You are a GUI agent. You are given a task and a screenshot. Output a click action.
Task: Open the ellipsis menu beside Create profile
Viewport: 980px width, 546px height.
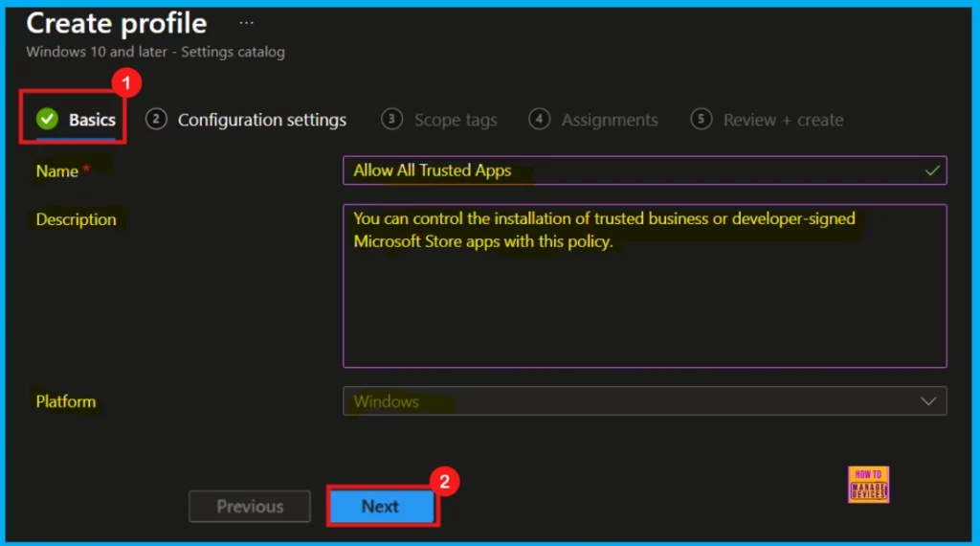246,23
